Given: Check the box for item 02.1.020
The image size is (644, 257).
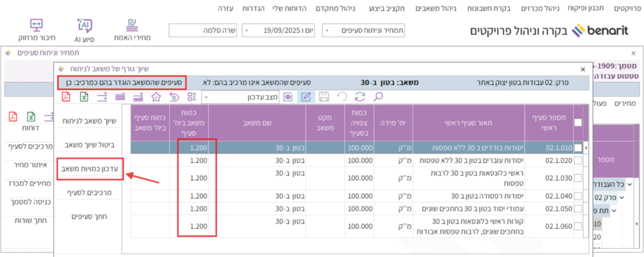Looking at the screenshot, I should (x=577, y=161).
